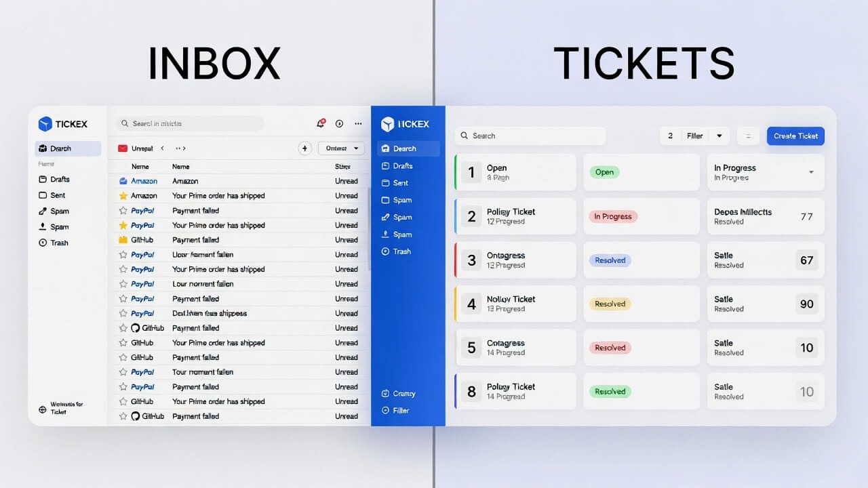Go to the previous page with the left chevron
The width and height of the screenshot is (868, 488).
click(x=163, y=148)
